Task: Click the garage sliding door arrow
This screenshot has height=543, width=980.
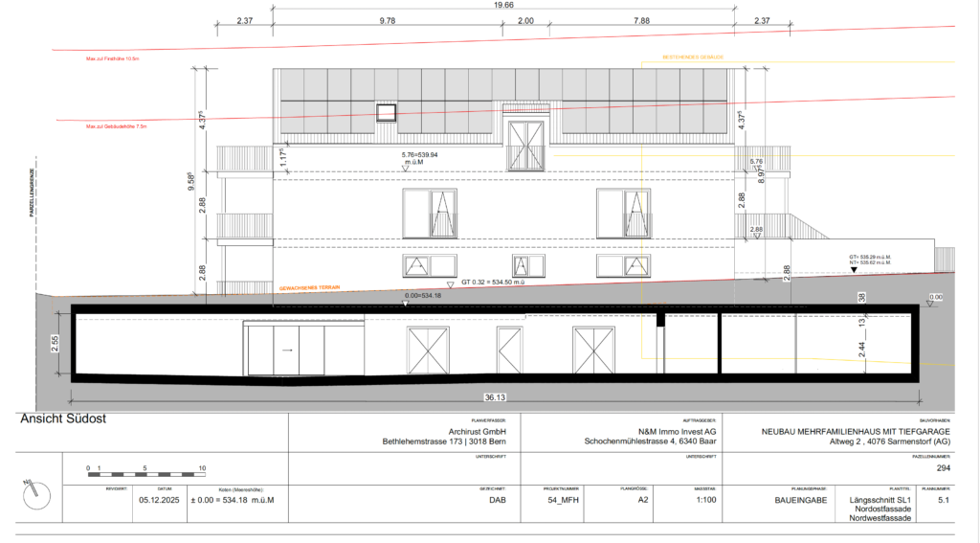Action: click(286, 351)
